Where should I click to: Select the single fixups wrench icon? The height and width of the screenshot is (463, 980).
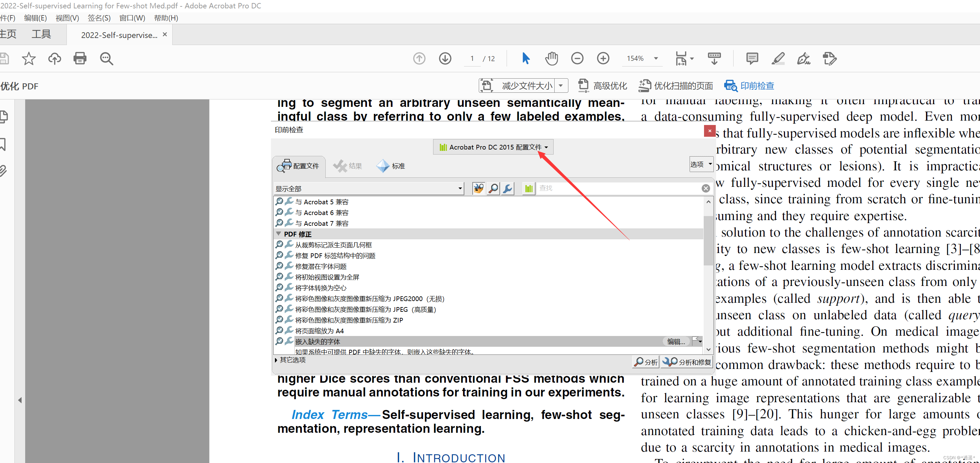pyautogui.click(x=508, y=188)
